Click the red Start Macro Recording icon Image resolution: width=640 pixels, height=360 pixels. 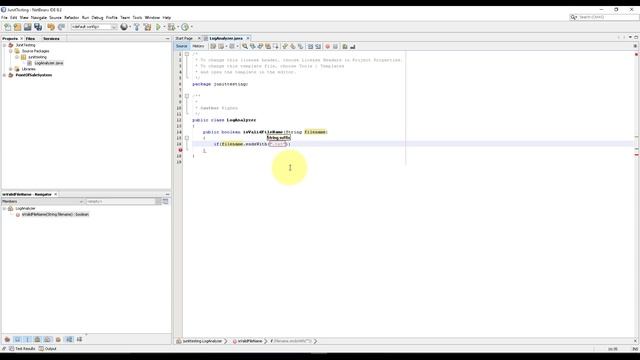(327, 47)
